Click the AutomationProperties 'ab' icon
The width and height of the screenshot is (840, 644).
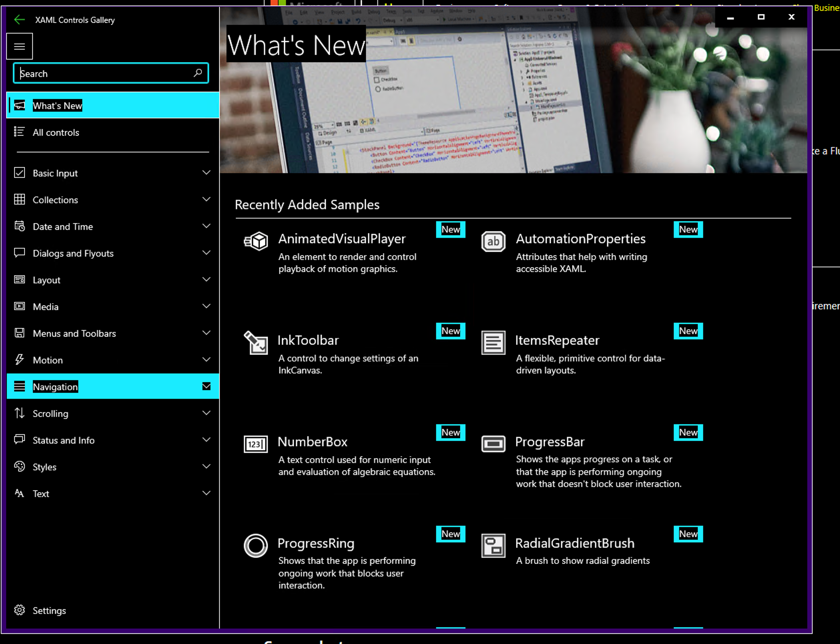[493, 241]
